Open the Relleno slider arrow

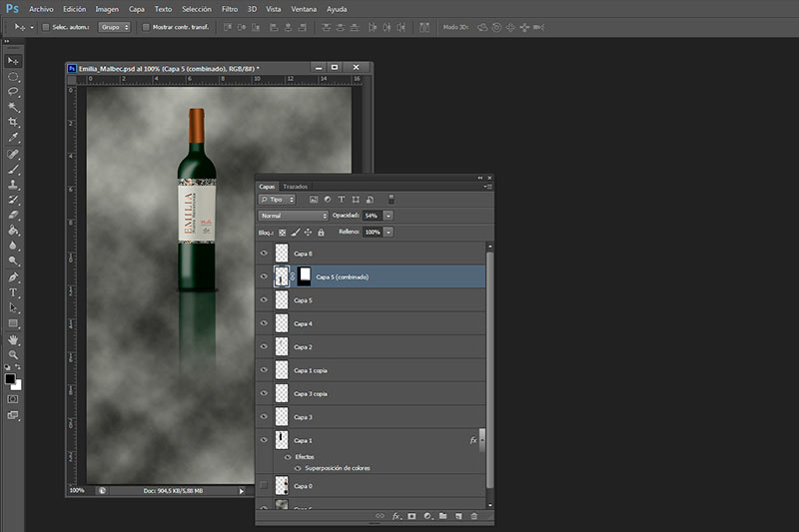tap(389, 233)
